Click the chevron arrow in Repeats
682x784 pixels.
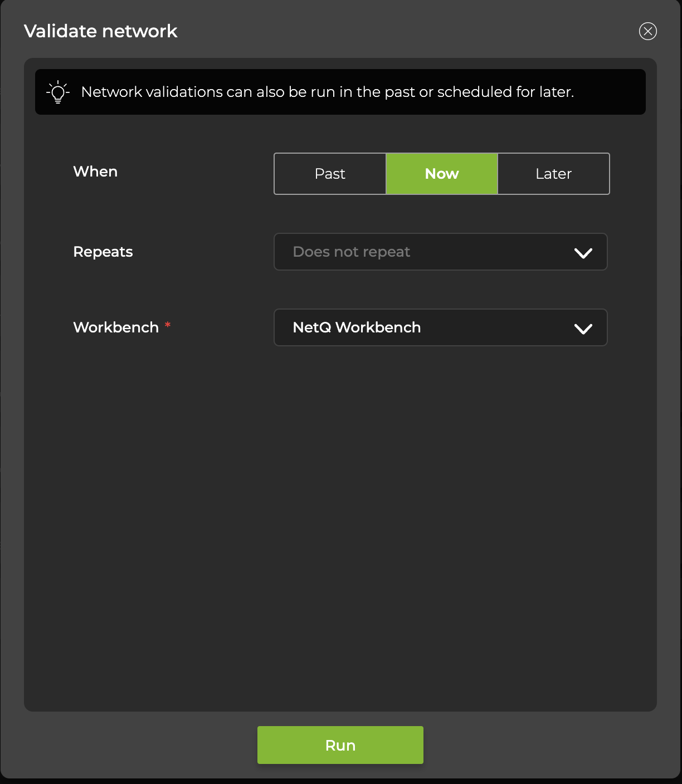[x=583, y=253]
